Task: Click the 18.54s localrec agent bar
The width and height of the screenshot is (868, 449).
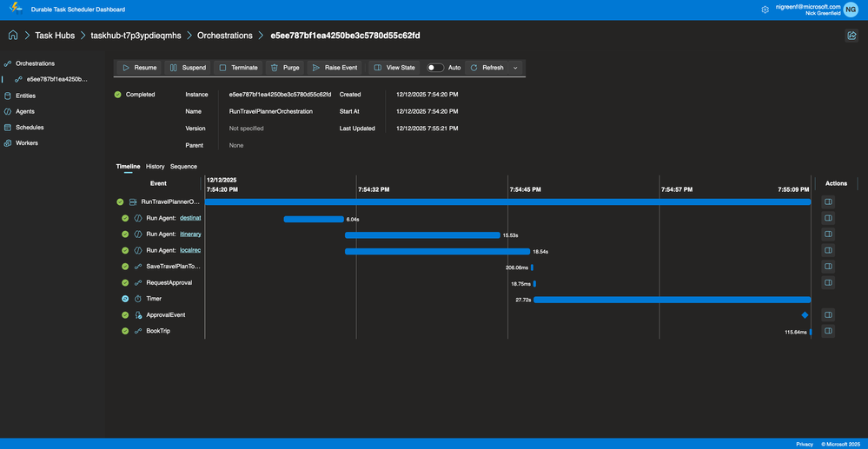Action: (437, 251)
